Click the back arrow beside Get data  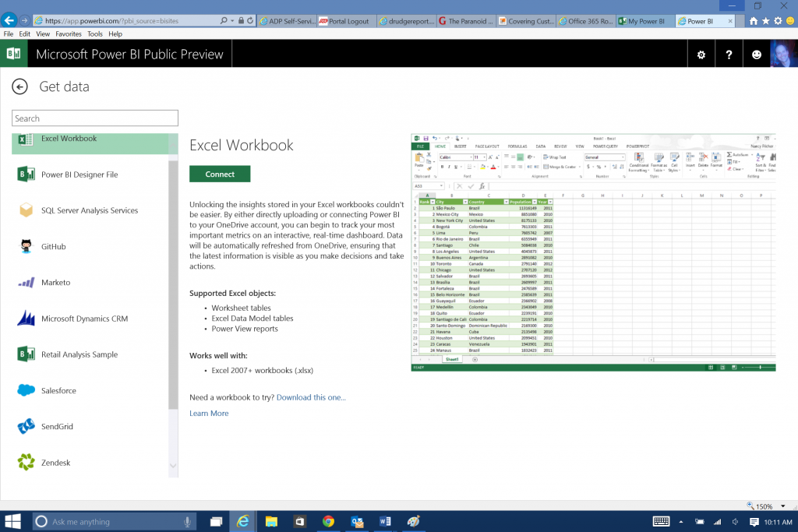click(x=19, y=86)
